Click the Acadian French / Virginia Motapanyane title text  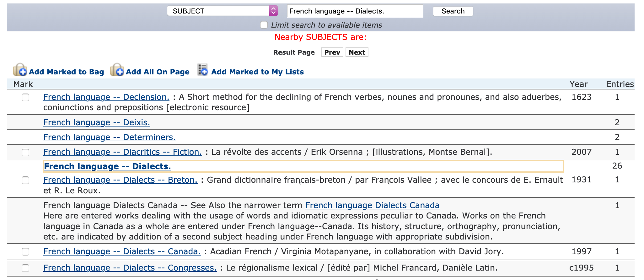tap(357, 251)
